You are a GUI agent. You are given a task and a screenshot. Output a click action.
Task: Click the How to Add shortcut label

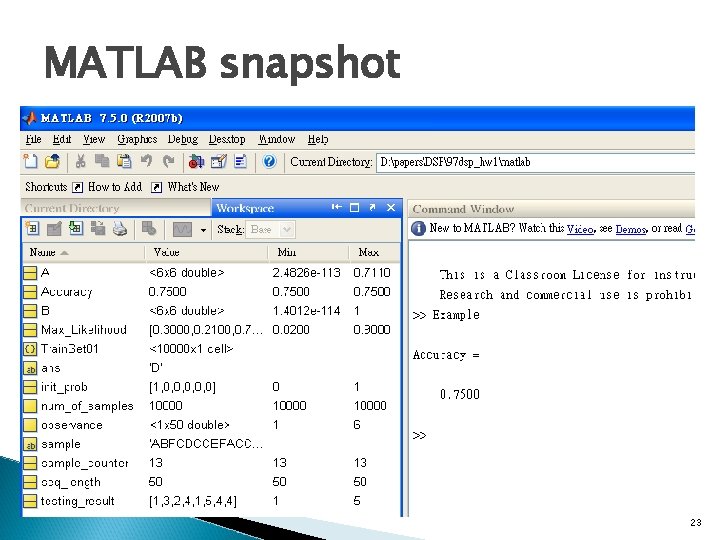point(115,187)
